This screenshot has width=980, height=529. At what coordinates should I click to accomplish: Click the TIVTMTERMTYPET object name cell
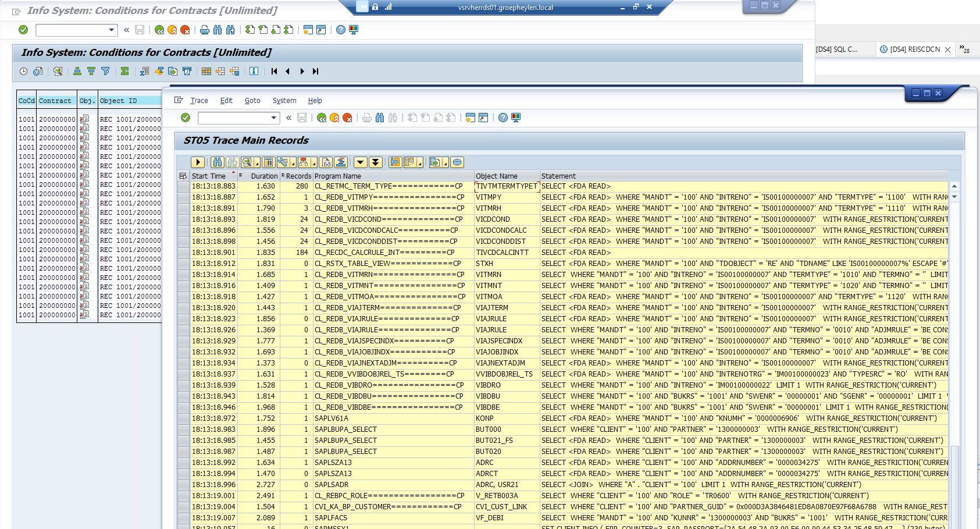pyautogui.click(x=507, y=186)
